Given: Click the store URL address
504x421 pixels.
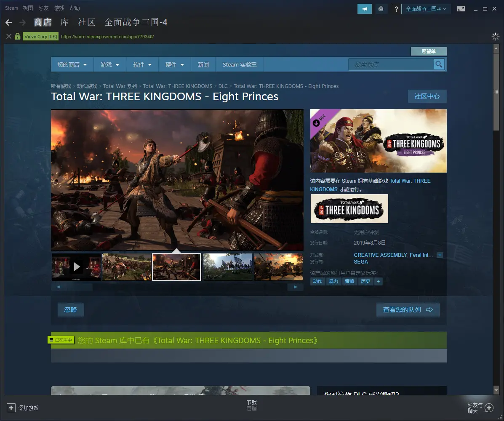Looking at the screenshot, I should (x=107, y=37).
